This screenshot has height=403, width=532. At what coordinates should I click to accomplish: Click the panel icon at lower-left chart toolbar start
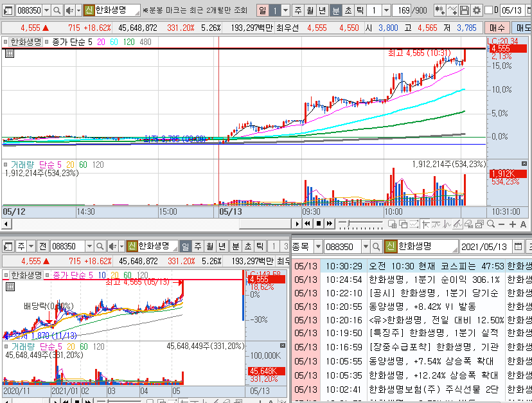click(8, 246)
